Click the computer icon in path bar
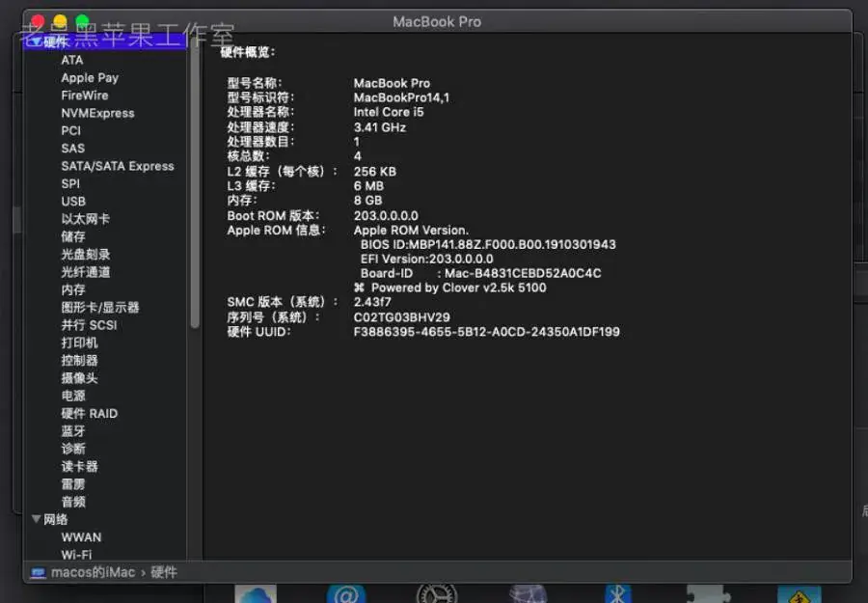 (x=39, y=572)
